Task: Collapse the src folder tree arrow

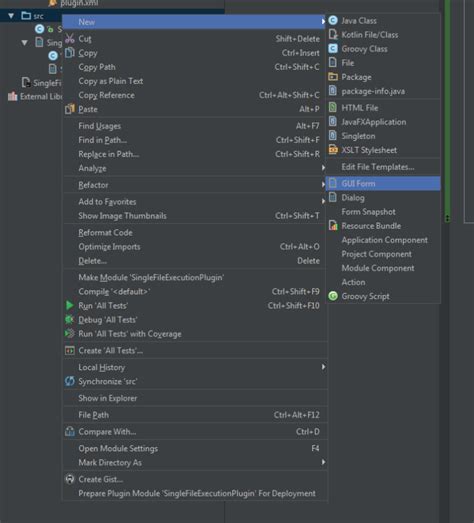Action: (11, 16)
